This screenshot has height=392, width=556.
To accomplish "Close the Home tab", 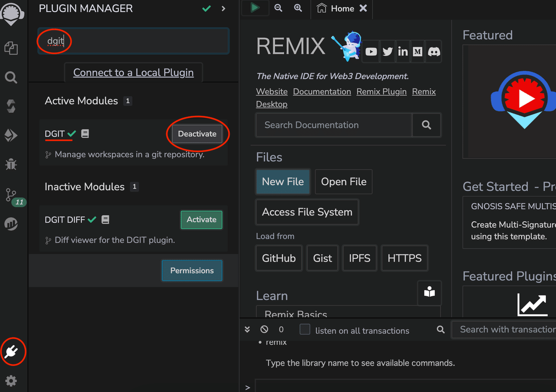I will click(x=363, y=8).
